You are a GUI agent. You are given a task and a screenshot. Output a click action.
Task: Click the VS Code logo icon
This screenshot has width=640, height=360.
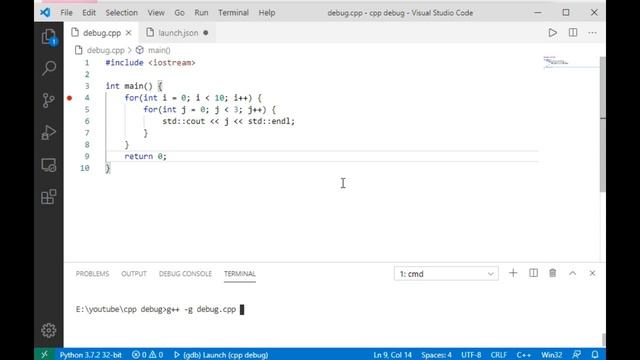45,13
